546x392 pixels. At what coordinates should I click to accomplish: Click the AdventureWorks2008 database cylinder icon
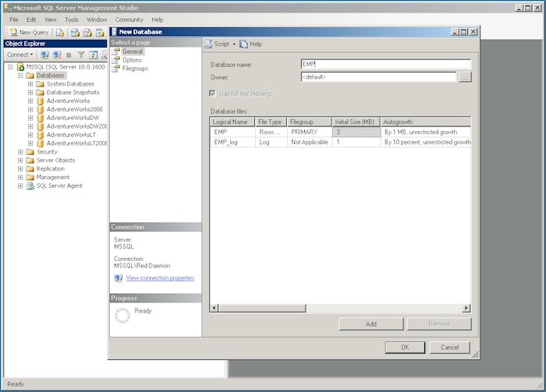41,109
